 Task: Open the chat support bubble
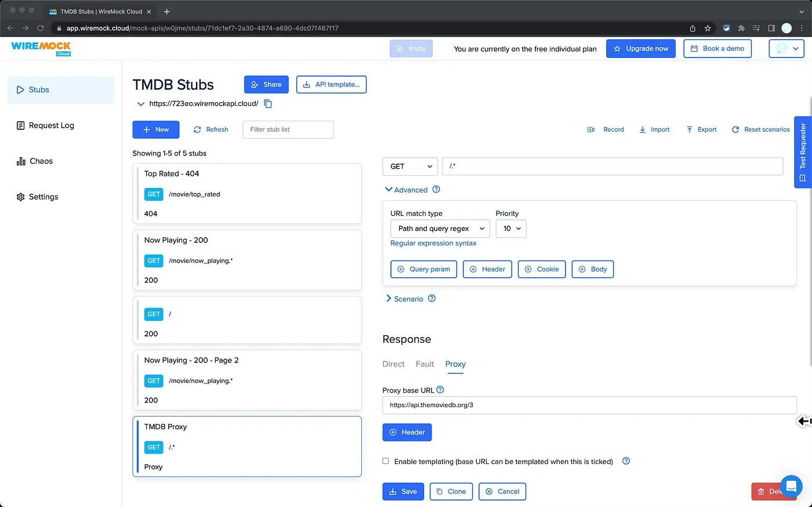pyautogui.click(x=790, y=486)
